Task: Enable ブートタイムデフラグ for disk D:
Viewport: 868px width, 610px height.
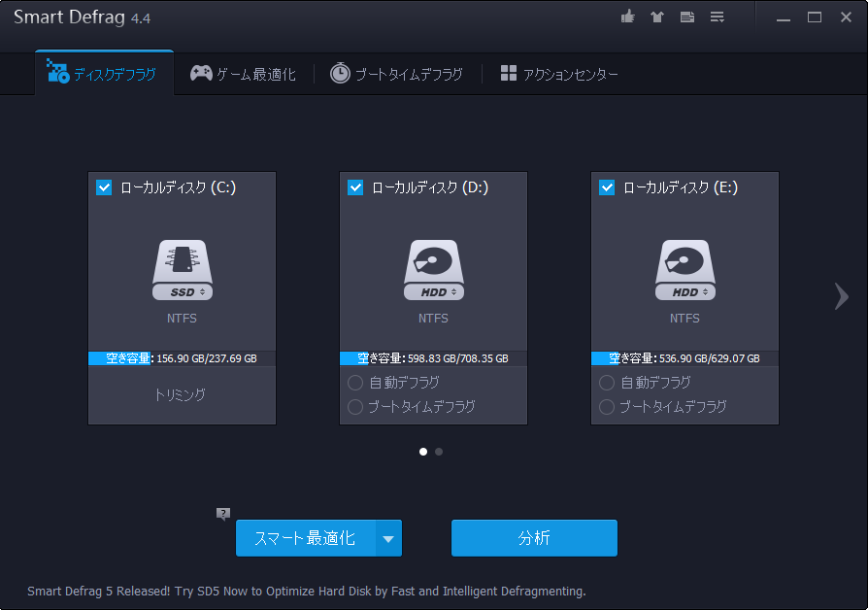Action: 354,407
